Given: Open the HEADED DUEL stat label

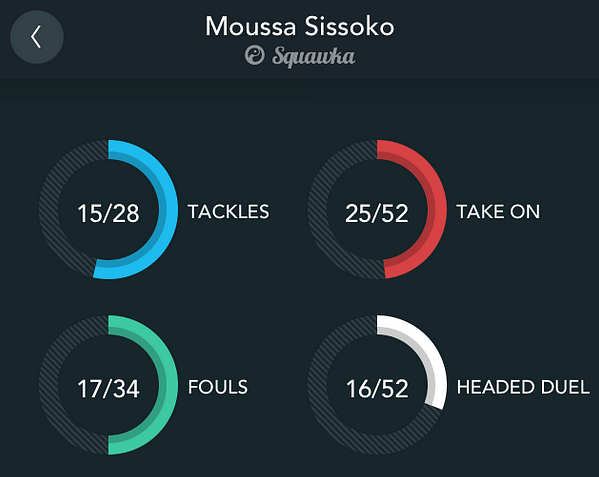Looking at the screenshot, I should click(523, 387).
